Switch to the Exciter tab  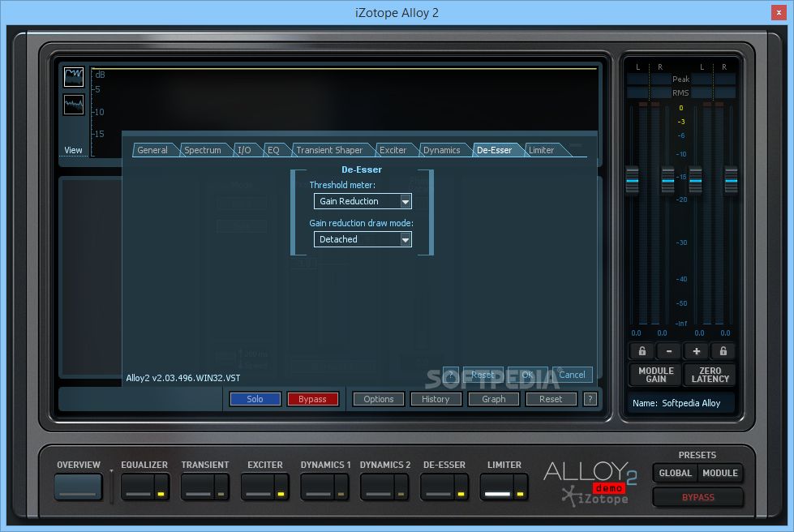[x=393, y=150]
